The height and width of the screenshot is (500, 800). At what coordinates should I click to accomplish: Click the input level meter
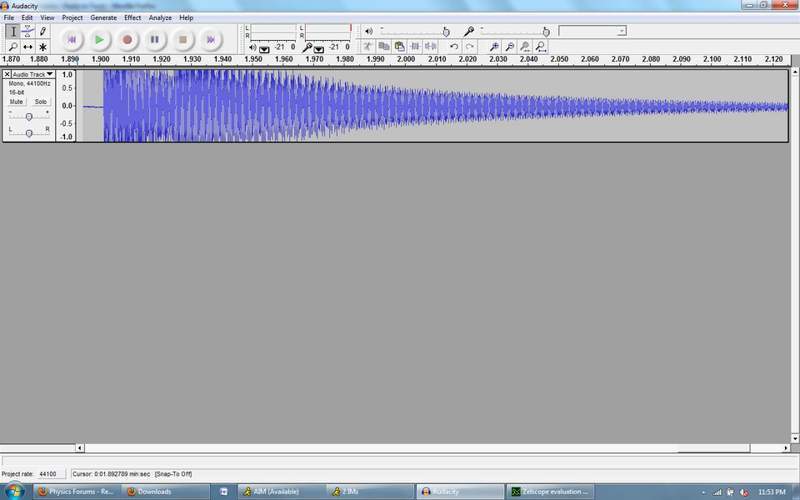[328, 32]
